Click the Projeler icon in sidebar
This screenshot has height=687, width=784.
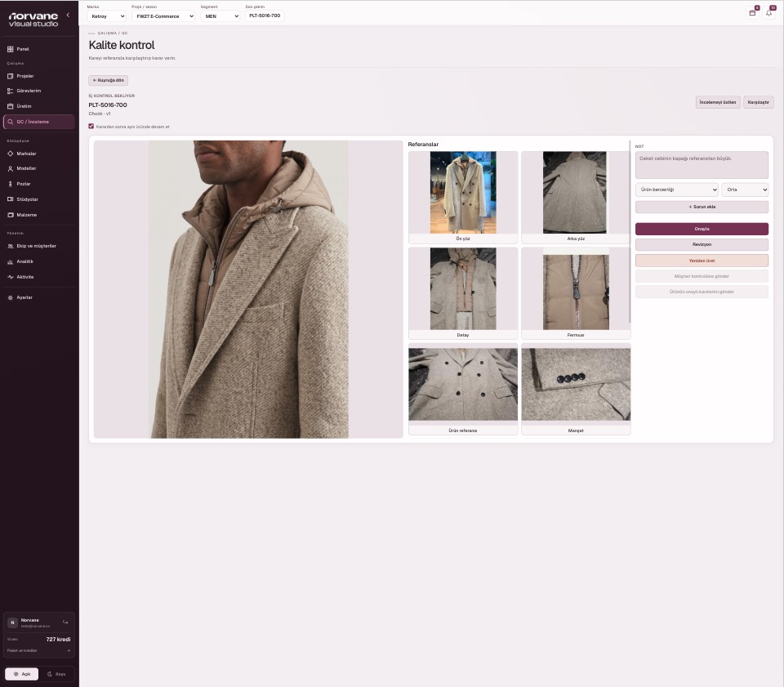(x=10, y=76)
